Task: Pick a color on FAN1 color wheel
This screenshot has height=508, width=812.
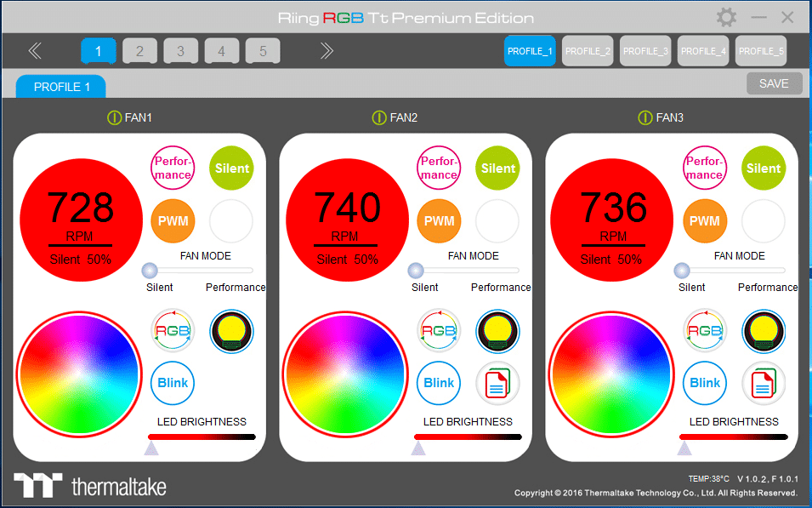Action: 79,374
